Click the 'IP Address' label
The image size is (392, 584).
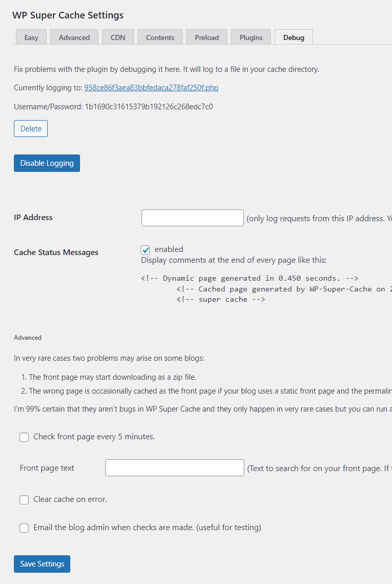click(x=33, y=218)
